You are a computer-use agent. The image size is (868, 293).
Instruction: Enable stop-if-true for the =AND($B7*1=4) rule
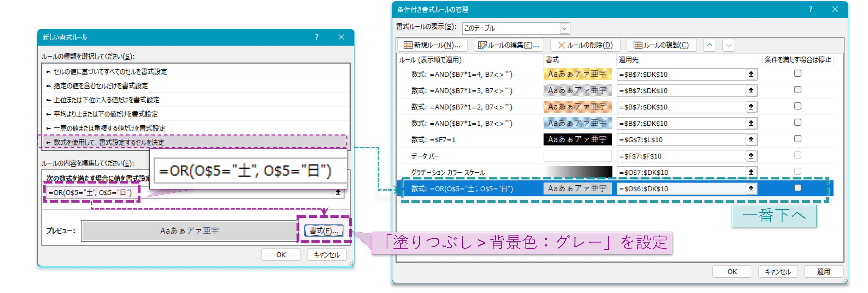point(797,73)
